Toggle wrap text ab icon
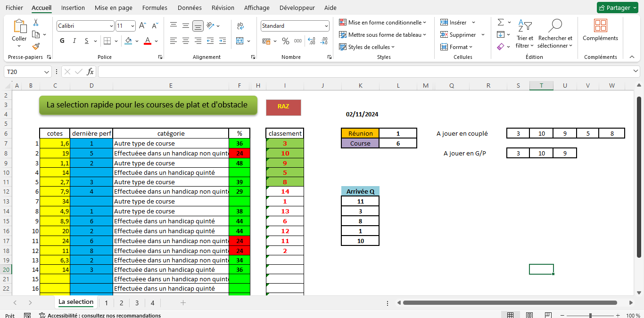Viewport: 644px width, 318px height. coord(240,25)
